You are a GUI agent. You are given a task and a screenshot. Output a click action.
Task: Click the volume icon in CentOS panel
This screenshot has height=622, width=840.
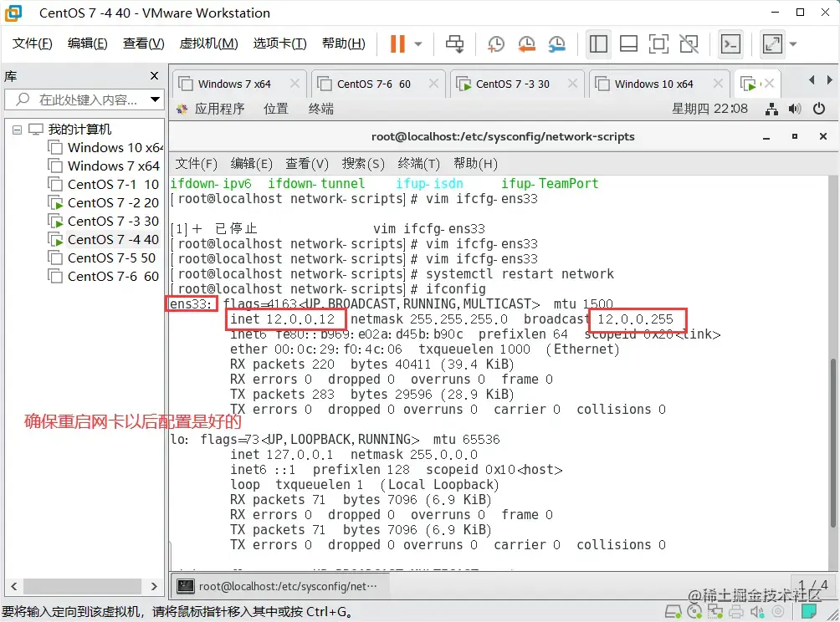click(795, 110)
